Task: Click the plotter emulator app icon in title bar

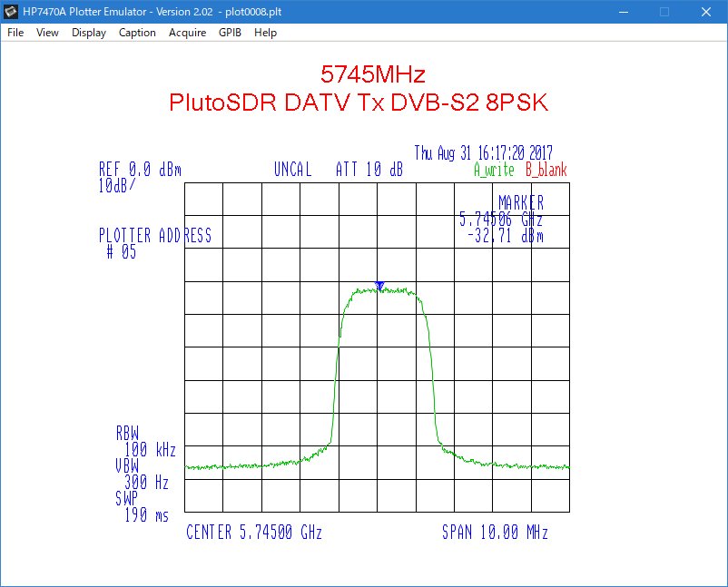Action: pyautogui.click(x=11, y=12)
